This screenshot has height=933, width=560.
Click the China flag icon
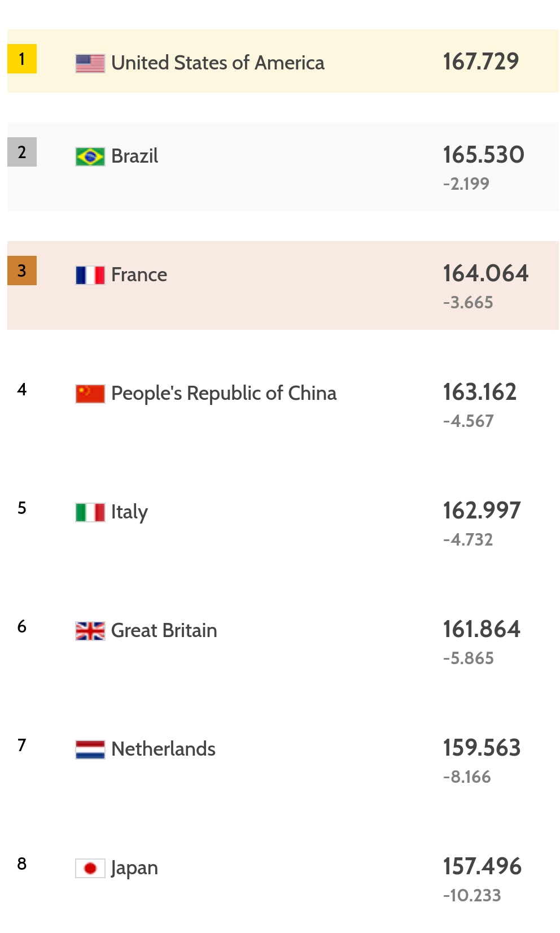tap(90, 394)
